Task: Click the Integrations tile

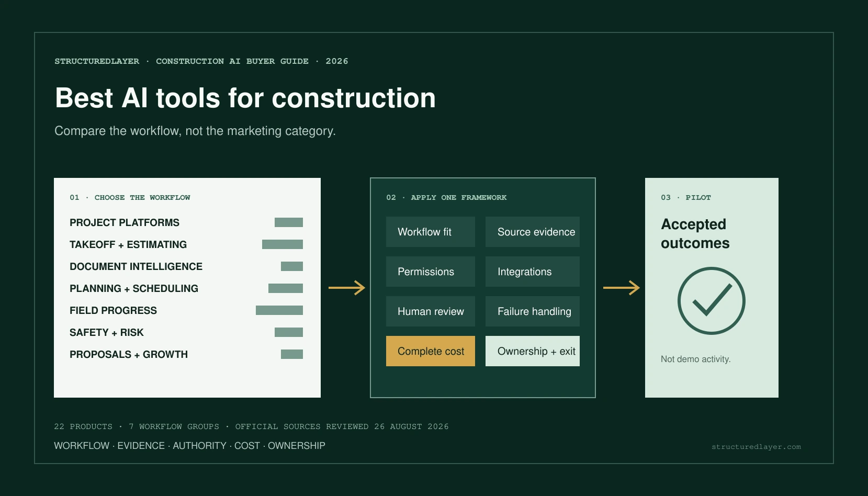Action: coord(533,272)
